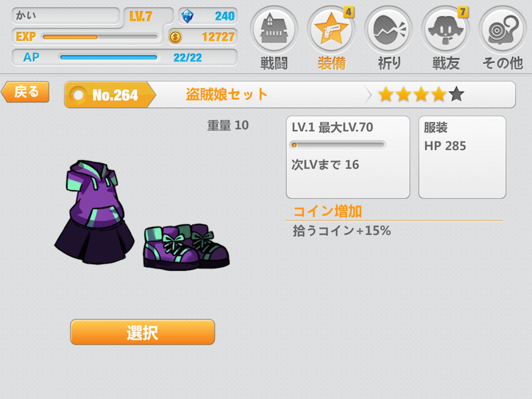Click the 装備 tab label
Screen dimensions: 532x399
coord(332,63)
